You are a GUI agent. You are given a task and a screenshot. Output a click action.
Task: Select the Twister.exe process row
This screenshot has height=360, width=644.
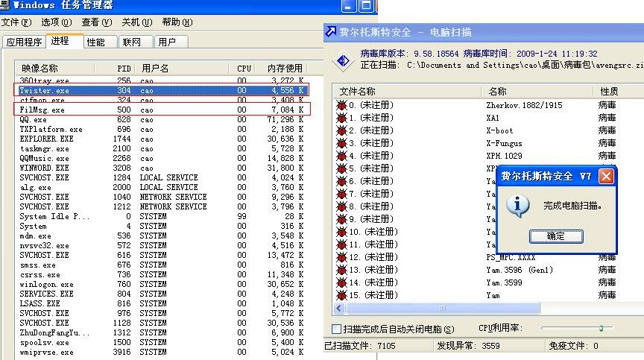(x=162, y=90)
